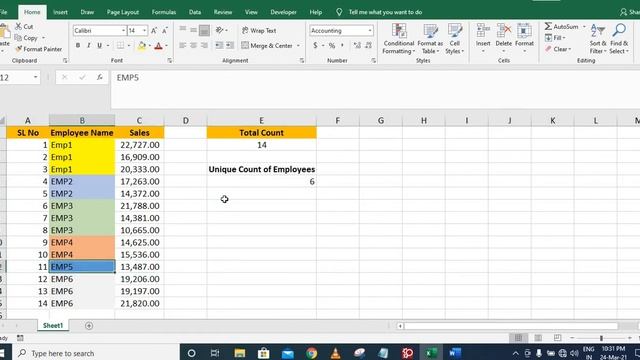This screenshot has width=640, height=360.
Task: Open the font size 14 dropdown
Action: point(144,31)
